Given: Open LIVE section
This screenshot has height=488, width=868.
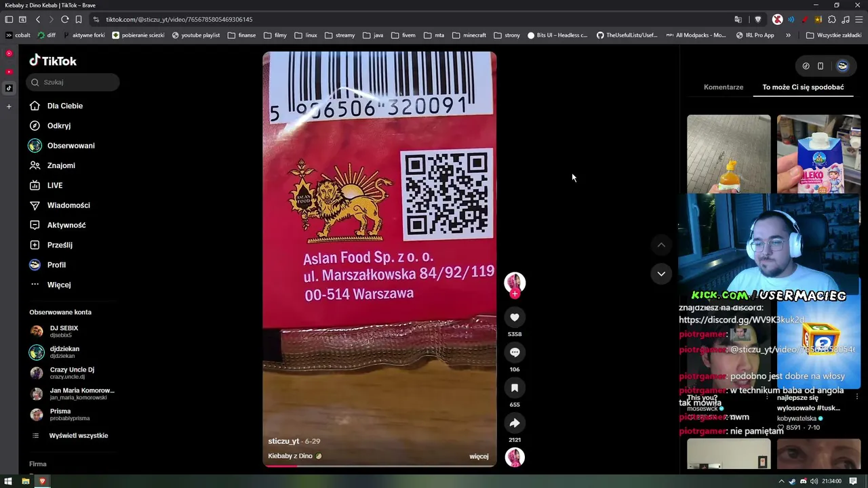Looking at the screenshot, I should coord(55,185).
